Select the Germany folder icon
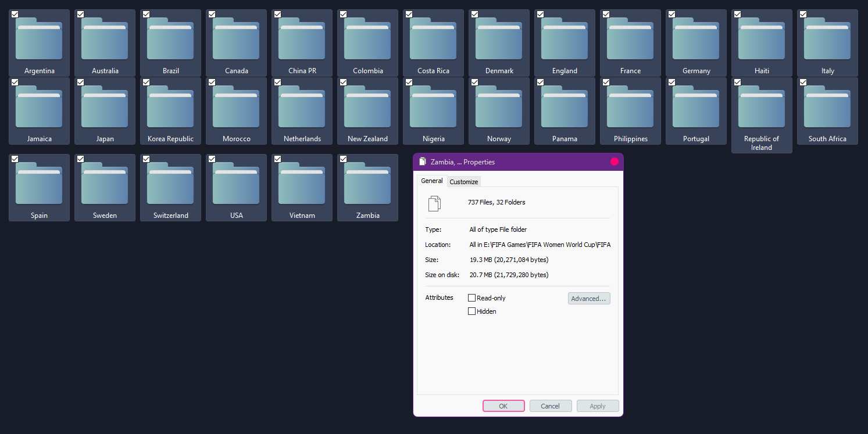 [696, 39]
